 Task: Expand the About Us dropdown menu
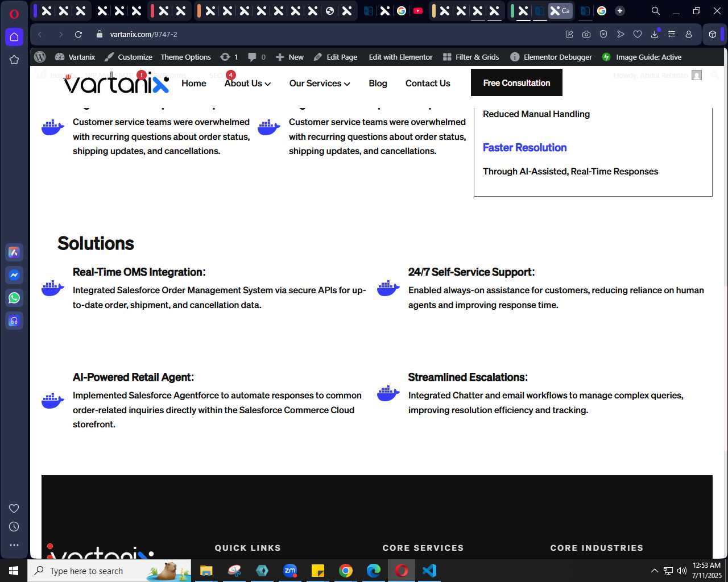pyautogui.click(x=247, y=83)
